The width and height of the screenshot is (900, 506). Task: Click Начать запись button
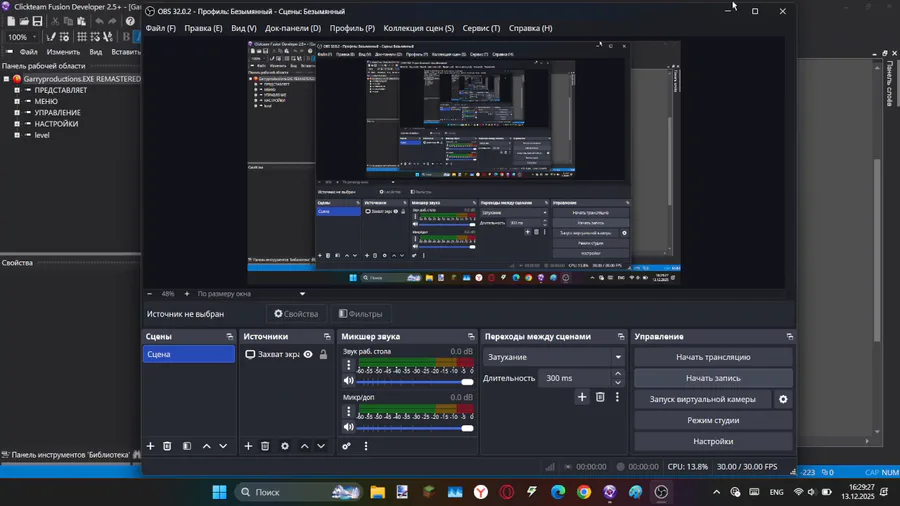713,378
